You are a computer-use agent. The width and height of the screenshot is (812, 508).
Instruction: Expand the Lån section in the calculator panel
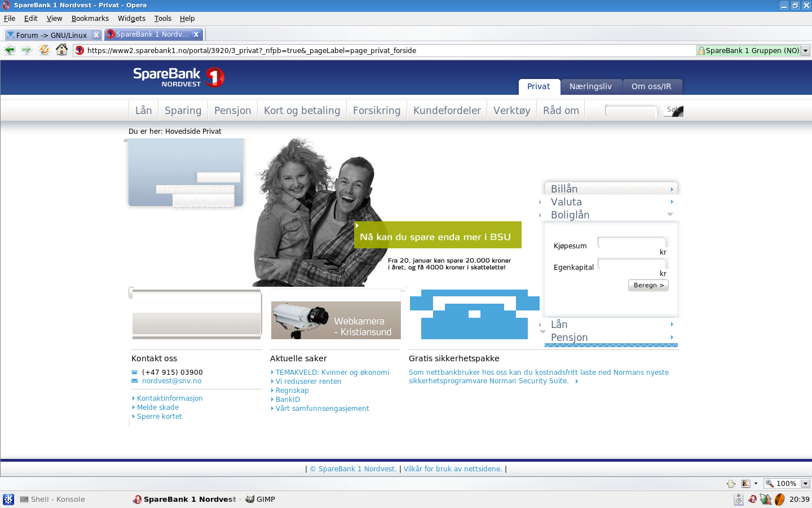[x=611, y=324]
